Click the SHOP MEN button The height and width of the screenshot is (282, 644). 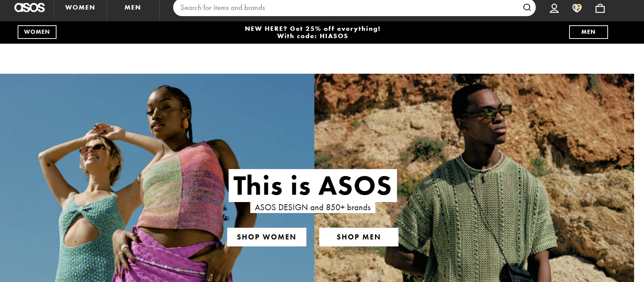click(359, 237)
